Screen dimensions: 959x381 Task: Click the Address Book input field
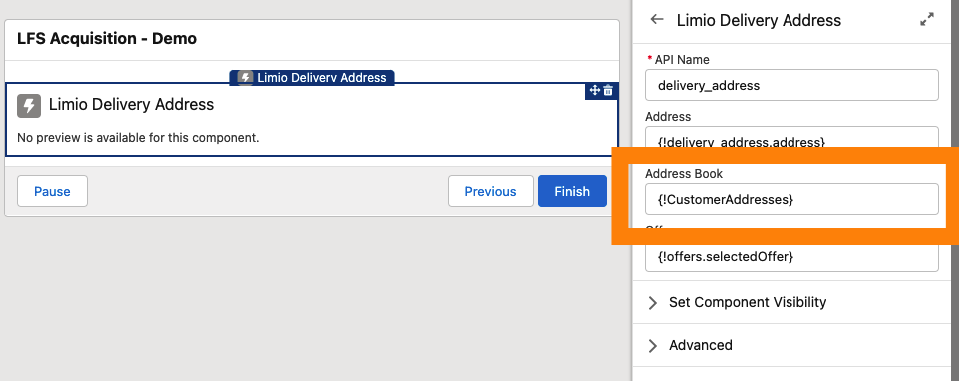coord(791,199)
